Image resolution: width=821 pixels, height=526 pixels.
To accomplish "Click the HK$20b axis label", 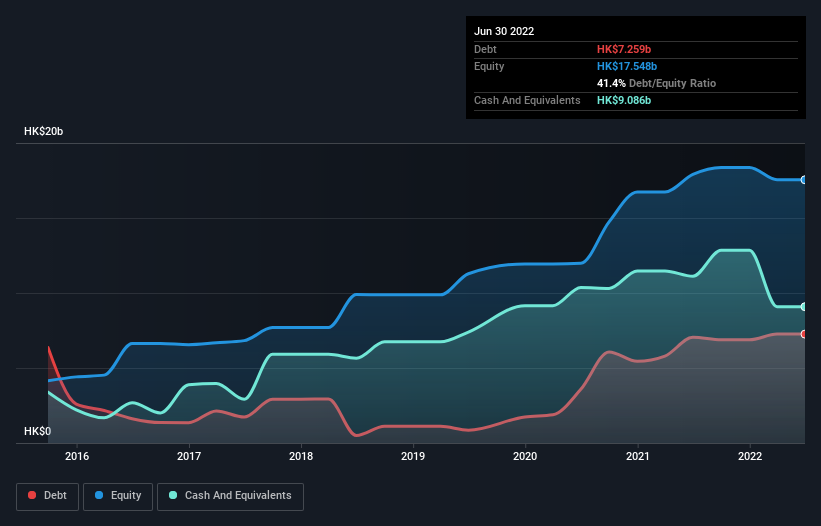I will (43, 131).
